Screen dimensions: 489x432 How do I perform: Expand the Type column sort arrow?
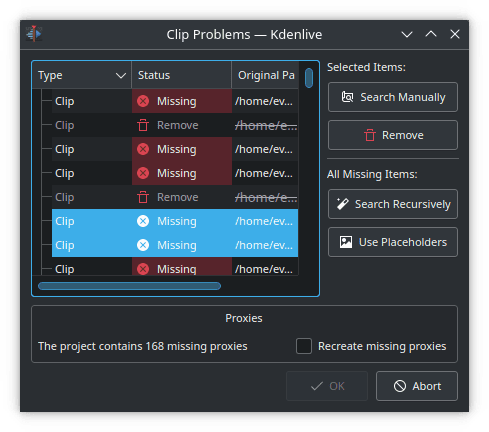click(x=121, y=76)
